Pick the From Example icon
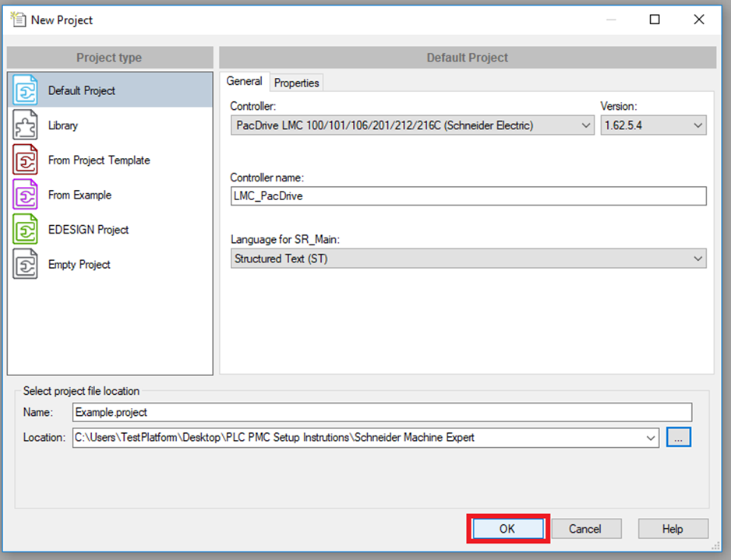 pyautogui.click(x=26, y=195)
